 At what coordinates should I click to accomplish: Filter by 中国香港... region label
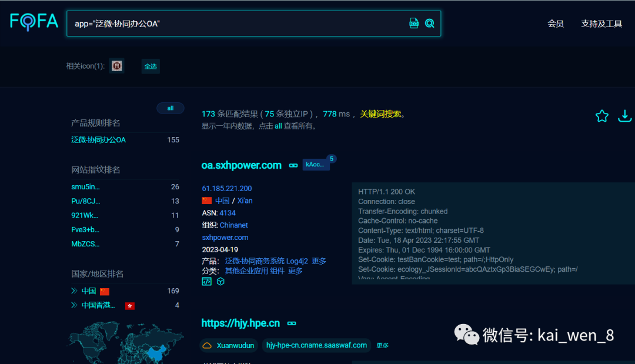[x=98, y=305]
